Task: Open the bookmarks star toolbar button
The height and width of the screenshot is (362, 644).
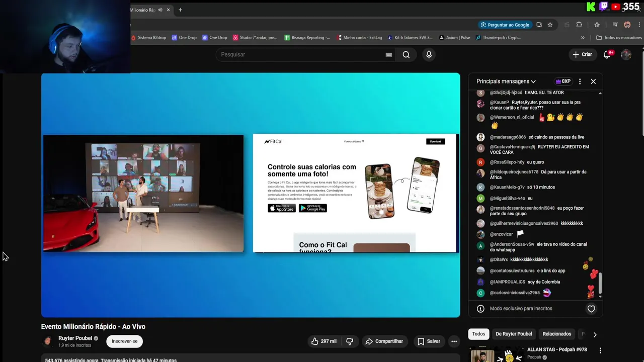Action: pyautogui.click(x=597, y=25)
